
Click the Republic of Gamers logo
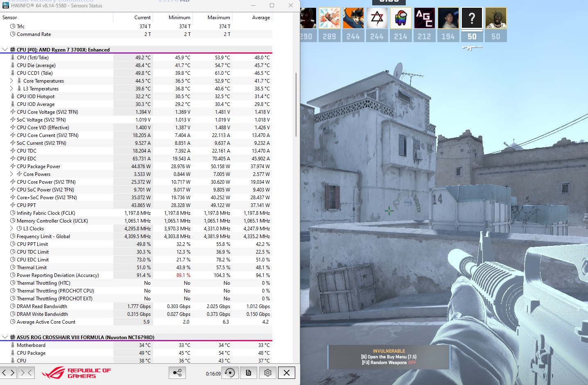coord(76,373)
